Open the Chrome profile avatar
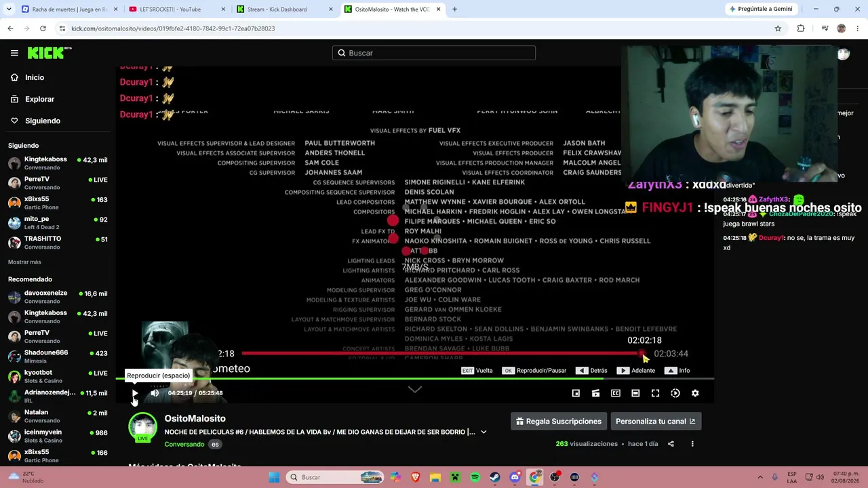This screenshot has height=488, width=868. pyautogui.click(x=842, y=28)
